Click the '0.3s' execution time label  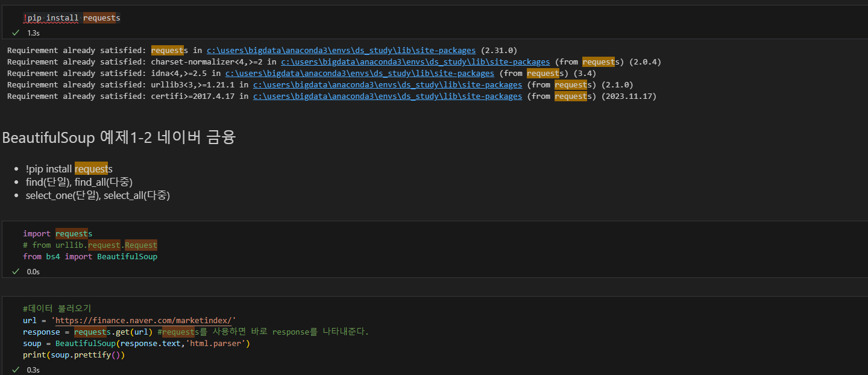point(33,370)
